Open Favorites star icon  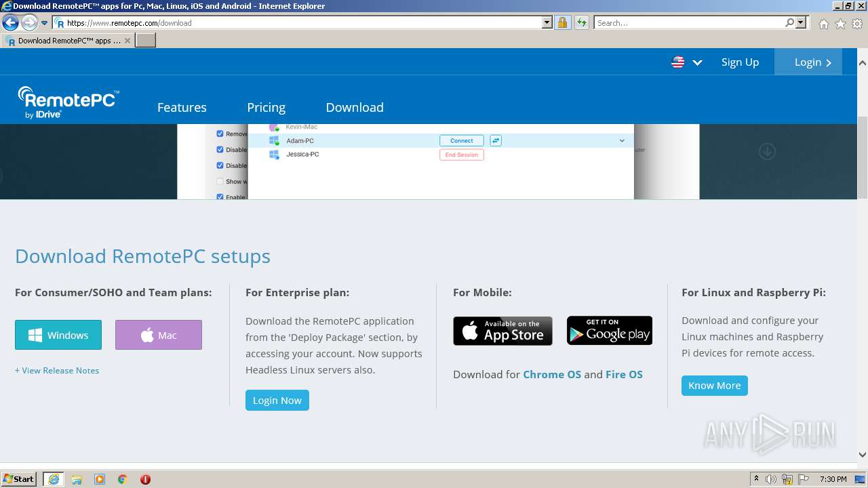pos(840,24)
